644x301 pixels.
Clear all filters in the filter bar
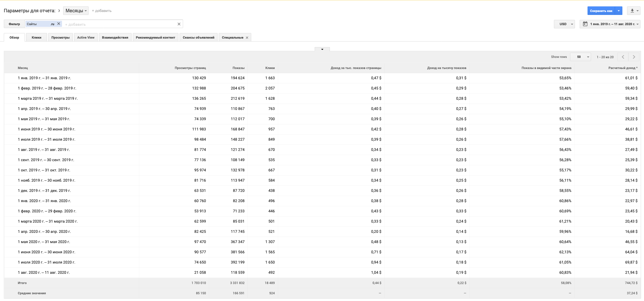coord(179,24)
